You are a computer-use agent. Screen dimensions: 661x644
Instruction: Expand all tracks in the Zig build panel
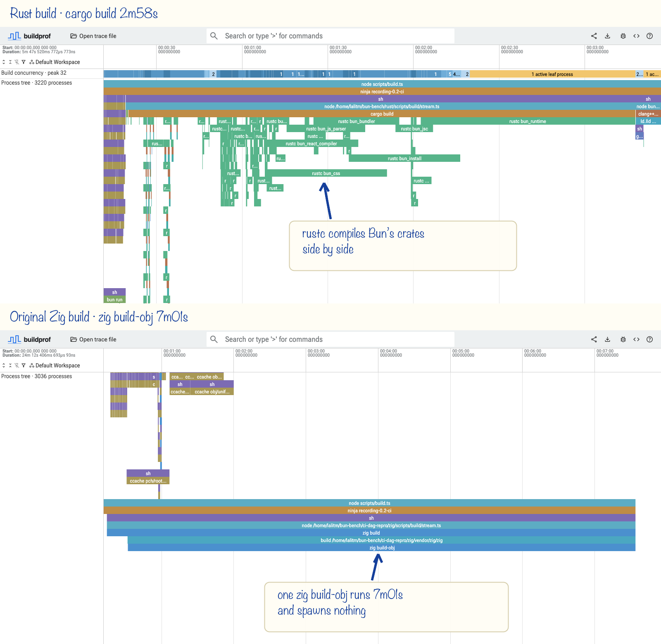[4, 365]
